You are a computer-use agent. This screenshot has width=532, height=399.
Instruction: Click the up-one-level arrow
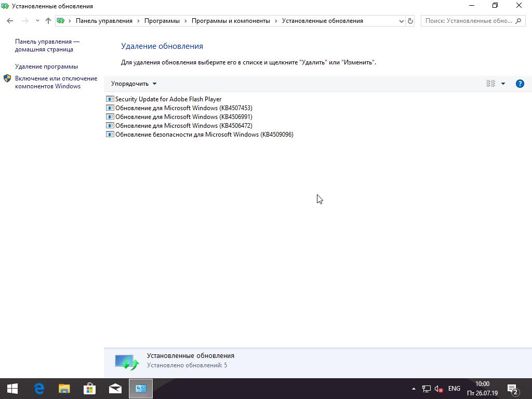(x=48, y=21)
